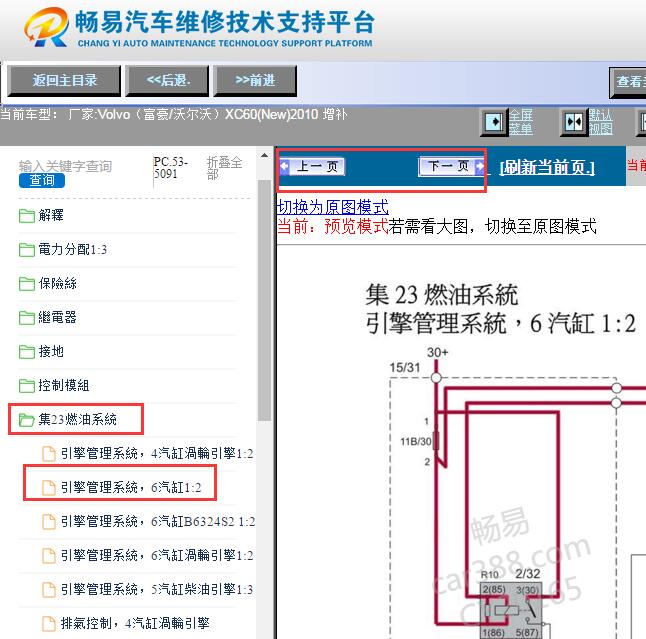Click the PC.53-5091 text
The width and height of the screenshot is (646, 639).
(x=171, y=168)
